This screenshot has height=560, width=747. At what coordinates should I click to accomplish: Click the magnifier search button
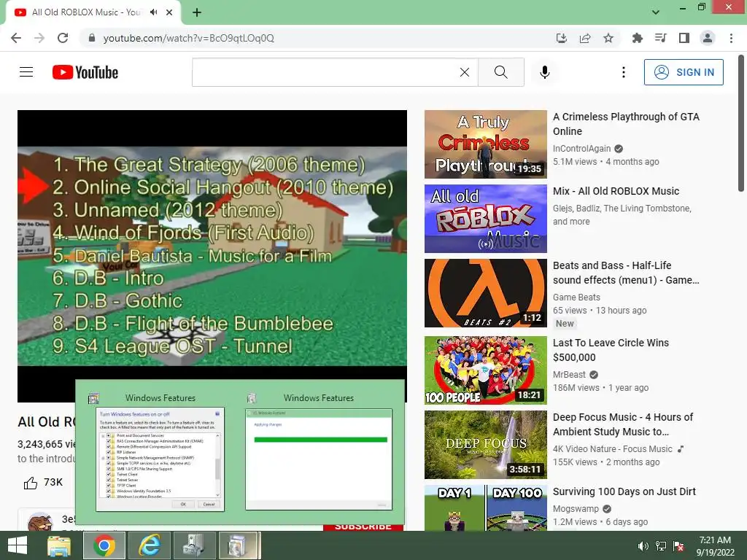(x=500, y=72)
